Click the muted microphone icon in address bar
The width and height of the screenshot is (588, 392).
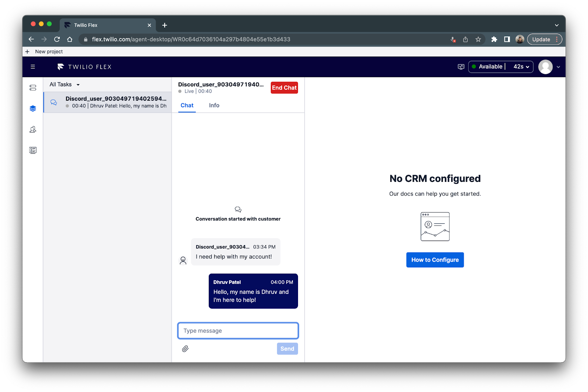point(453,39)
